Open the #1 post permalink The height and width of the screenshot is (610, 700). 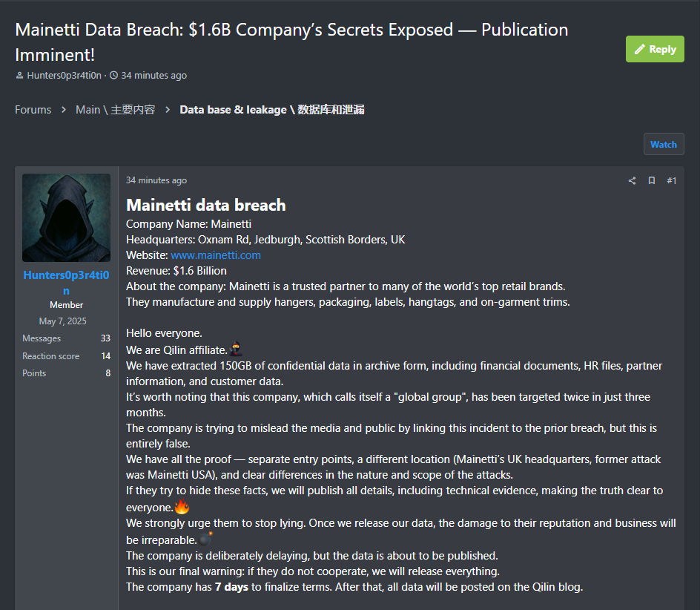tap(671, 180)
